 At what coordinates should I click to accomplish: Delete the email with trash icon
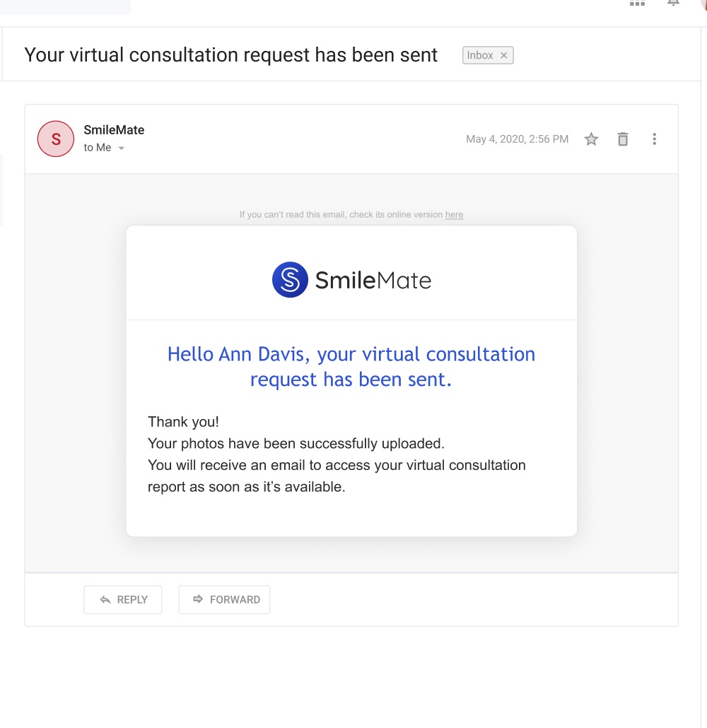[x=623, y=139]
